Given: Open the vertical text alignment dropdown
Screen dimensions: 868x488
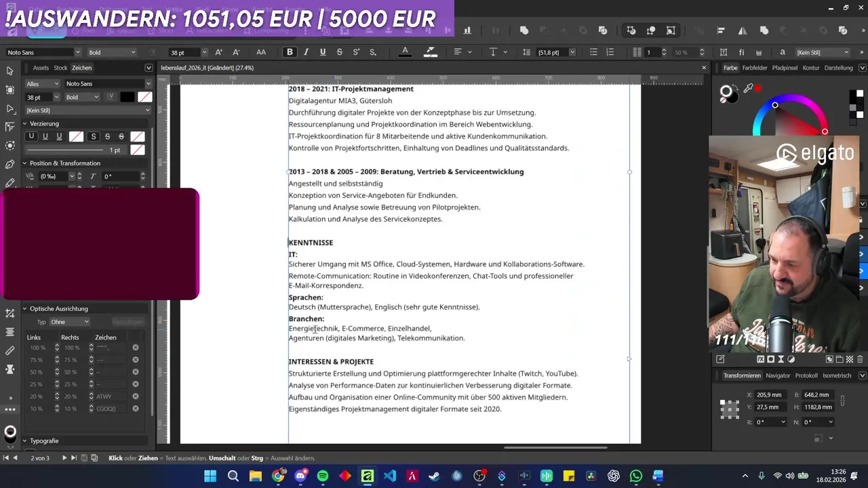Looking at the screenshot, I should pos(498,52).
